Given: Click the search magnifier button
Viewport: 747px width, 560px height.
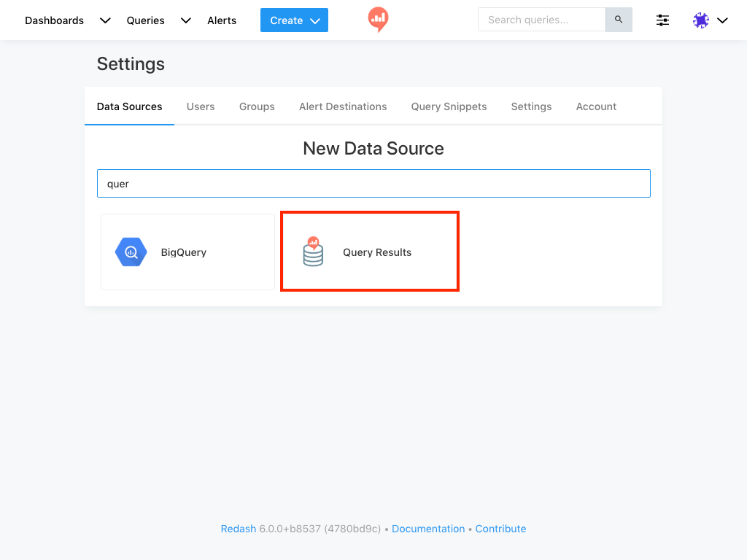Looking at the screenshot, I should click(x=619, y=20).
